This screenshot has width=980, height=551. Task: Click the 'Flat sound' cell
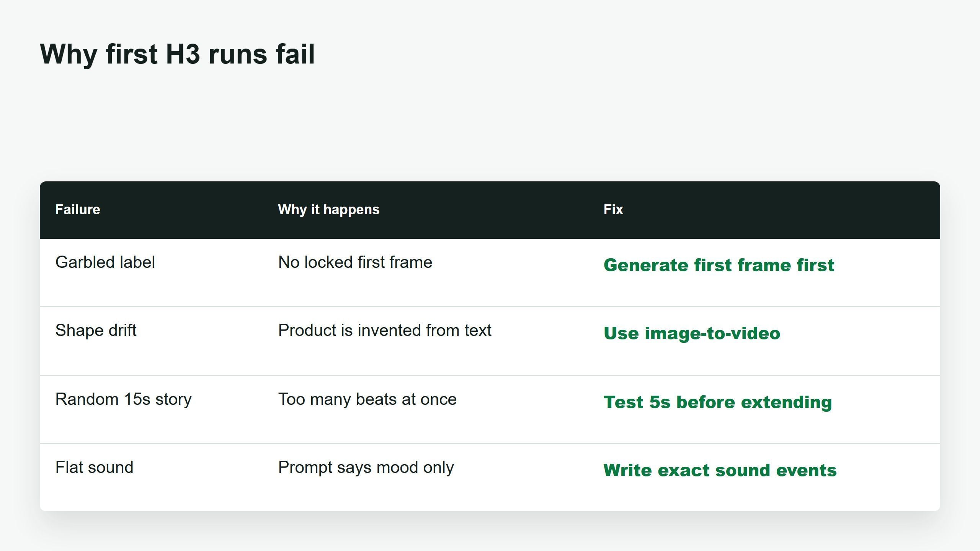pyautogui.click(x=94, y=468)
